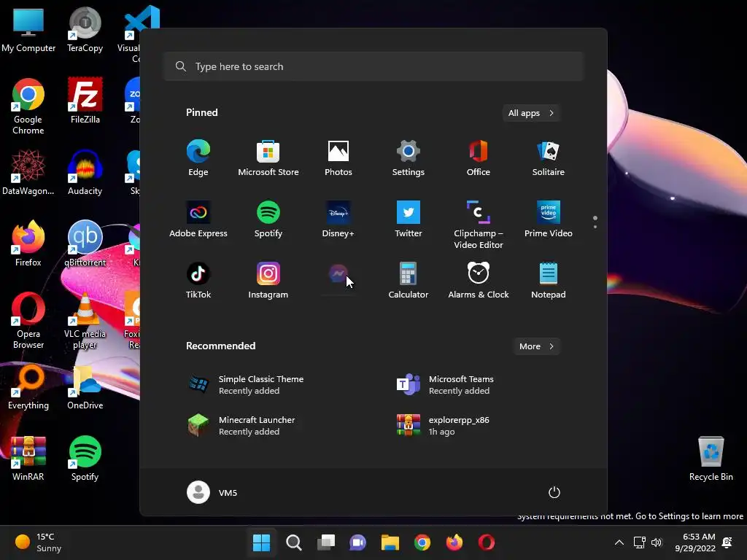Launch Instagram
Screen dimensions: 747x560
(x=268, y=281)
